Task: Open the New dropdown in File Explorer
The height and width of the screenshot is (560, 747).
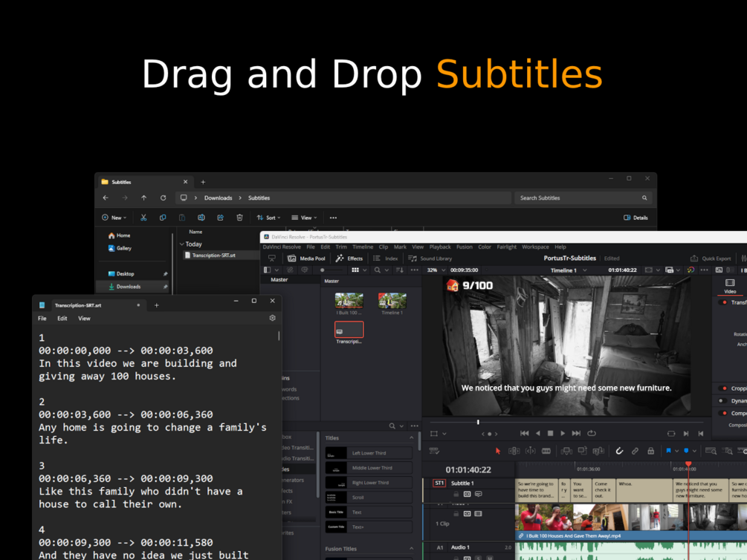Action: 114,218
